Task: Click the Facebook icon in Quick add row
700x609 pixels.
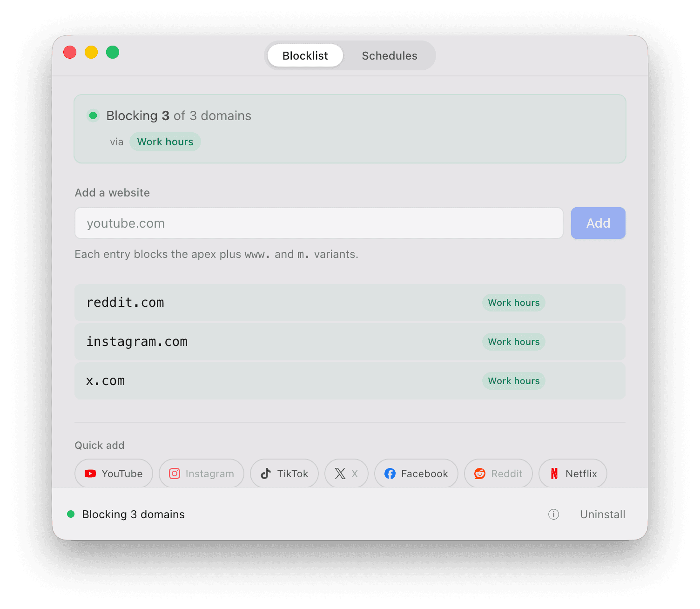Action: pos(390,474)
